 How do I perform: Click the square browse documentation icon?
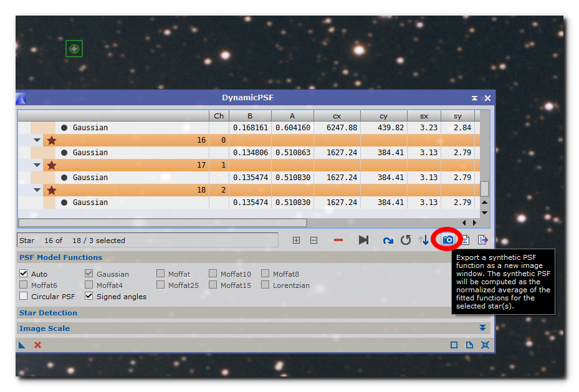[x=454, y=345]
